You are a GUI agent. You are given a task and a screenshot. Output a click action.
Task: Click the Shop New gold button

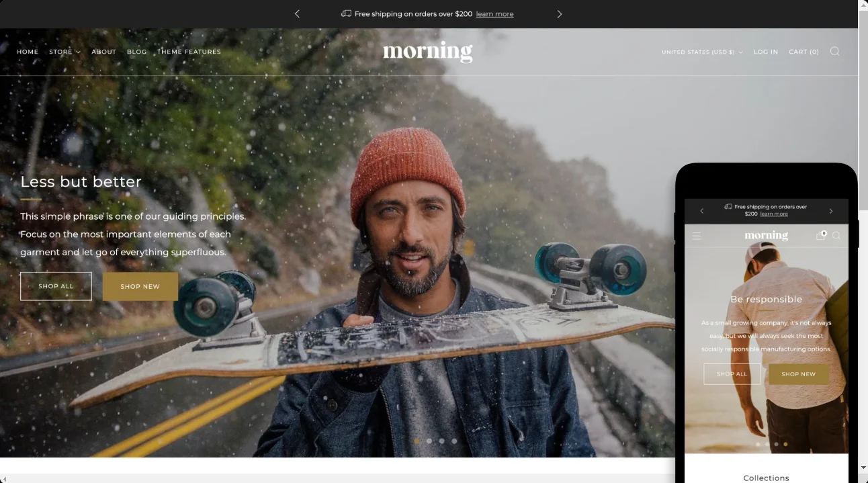click(x=140, y=286)
